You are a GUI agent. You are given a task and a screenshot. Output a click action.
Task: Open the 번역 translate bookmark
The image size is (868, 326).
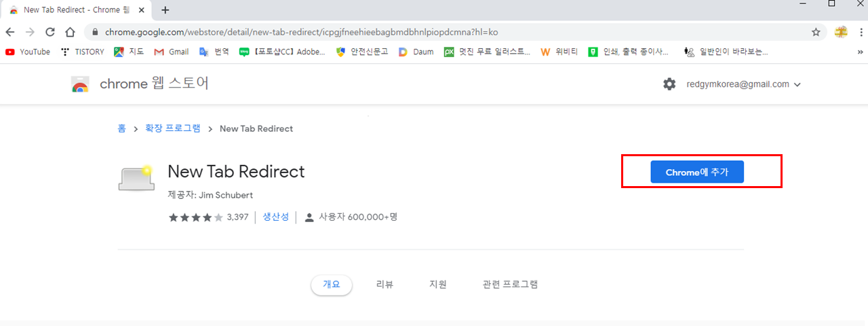(x=214, y=52)
